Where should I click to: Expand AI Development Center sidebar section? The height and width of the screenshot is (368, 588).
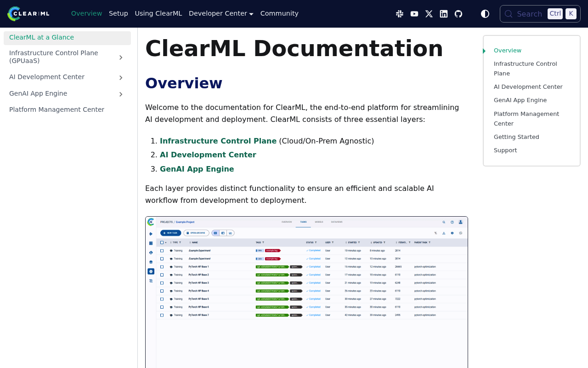121,78
